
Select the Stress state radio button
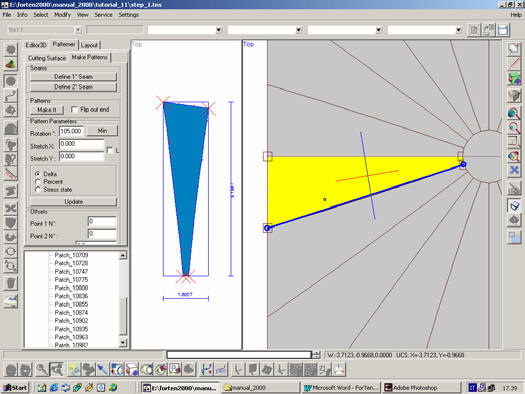click(38, 189)
